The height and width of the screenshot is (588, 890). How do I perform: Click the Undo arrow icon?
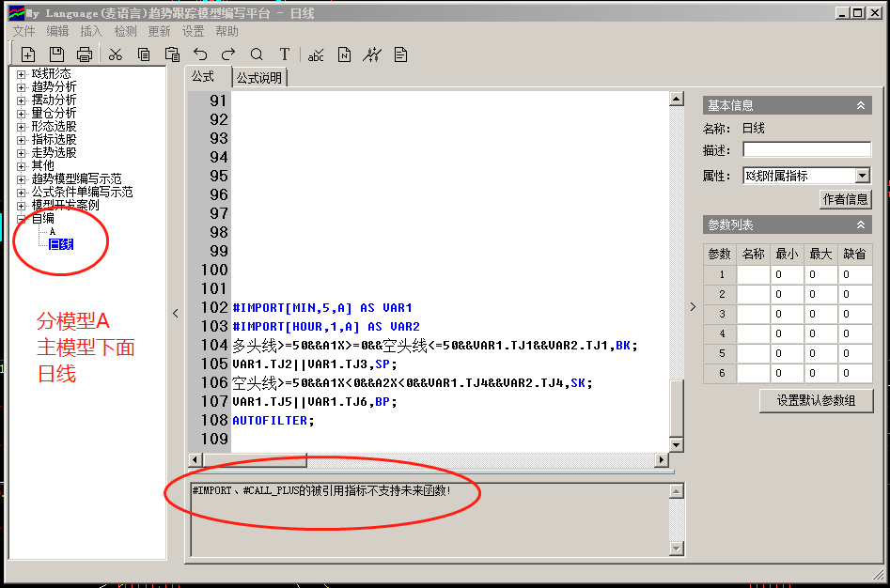tap(200, 54)
